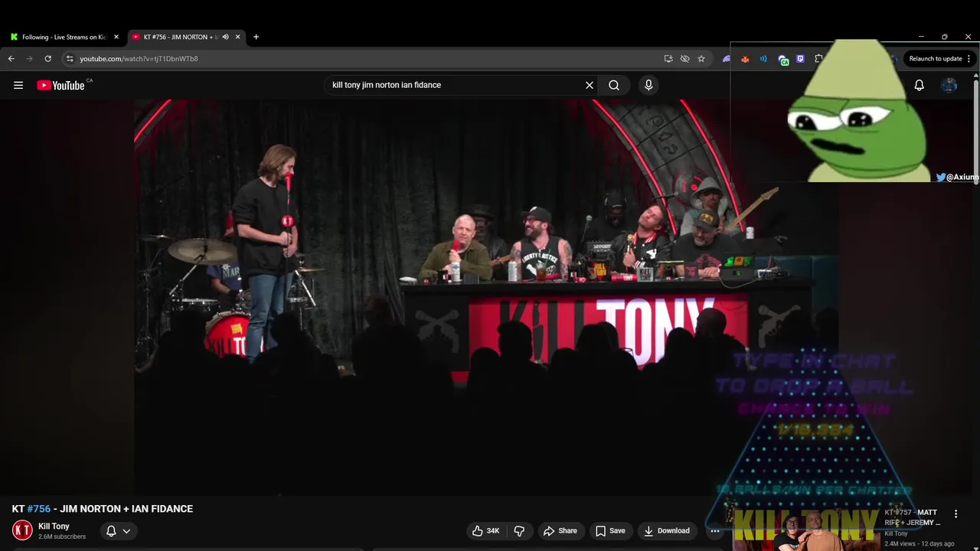Open the Extensions puzzle-piece menu

pyautogui.click(x=818, y=58)
